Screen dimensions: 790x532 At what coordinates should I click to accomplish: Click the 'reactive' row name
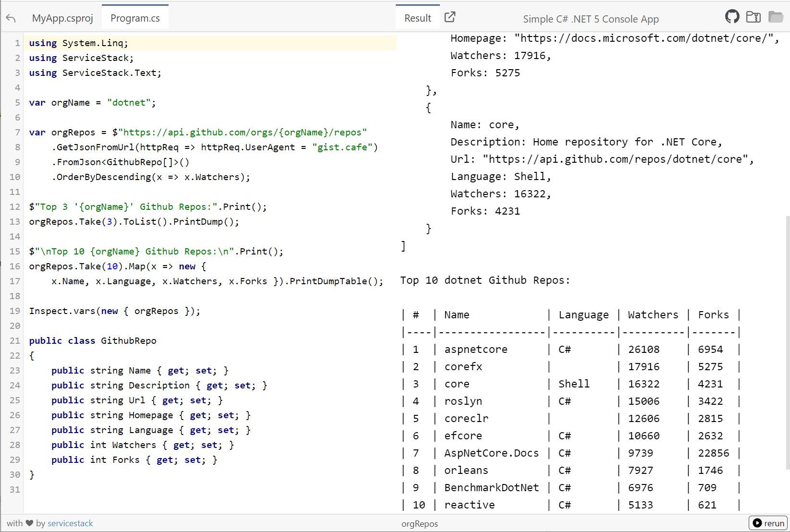coord(470,505)
